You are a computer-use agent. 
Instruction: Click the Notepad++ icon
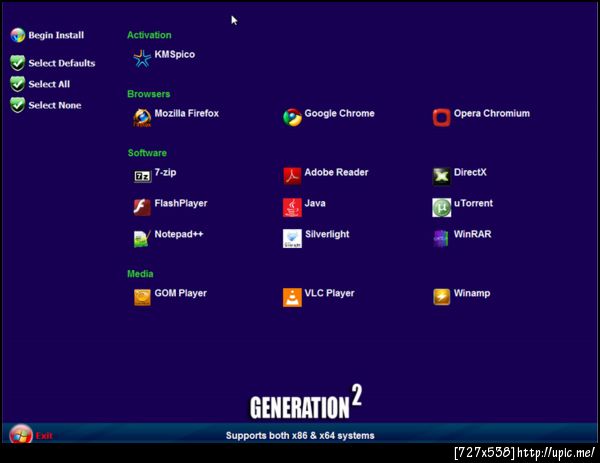click(142, 239)
